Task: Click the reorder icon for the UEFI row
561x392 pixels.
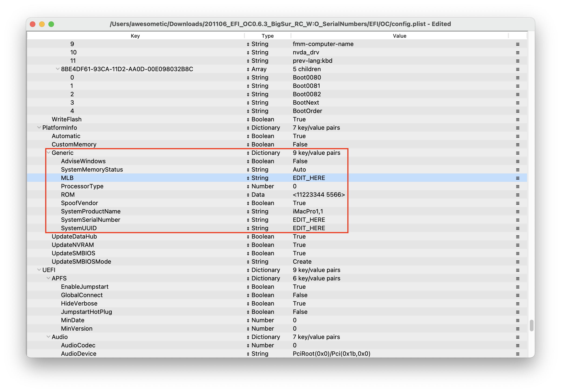Action: (517, 270)
